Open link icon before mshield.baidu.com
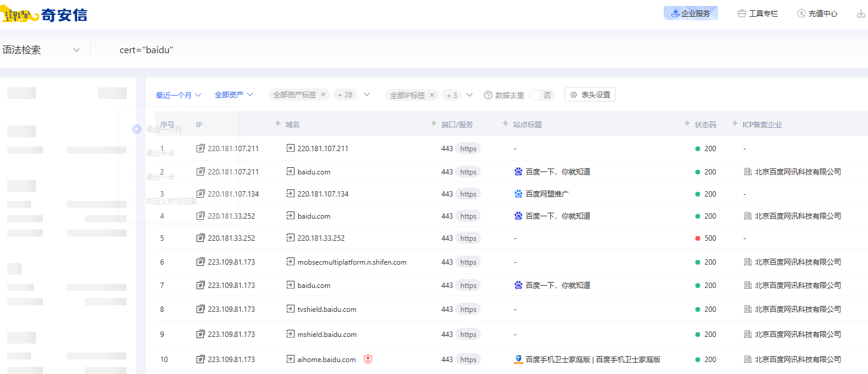868x374 pixels. click(x=290, y=334)
